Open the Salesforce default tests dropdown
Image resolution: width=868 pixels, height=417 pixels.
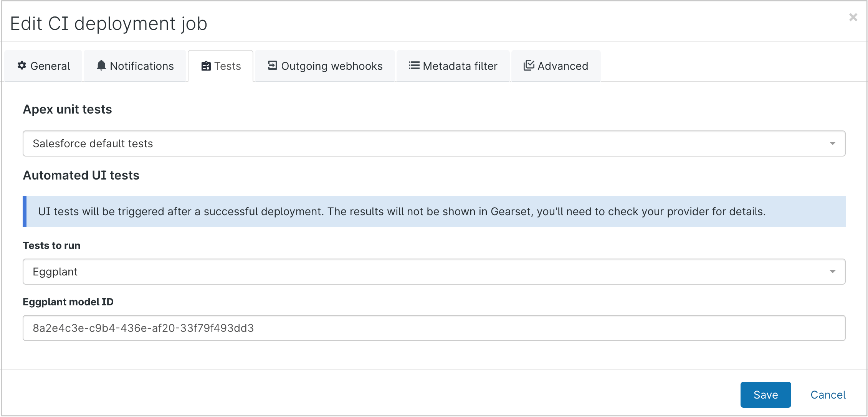[x=434, y=143]
